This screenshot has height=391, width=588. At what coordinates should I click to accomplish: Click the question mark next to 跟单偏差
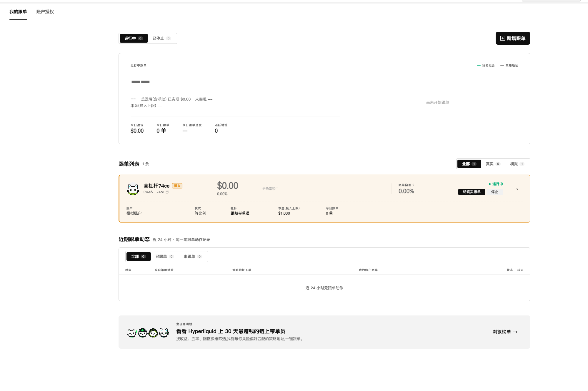pos(413,185)
